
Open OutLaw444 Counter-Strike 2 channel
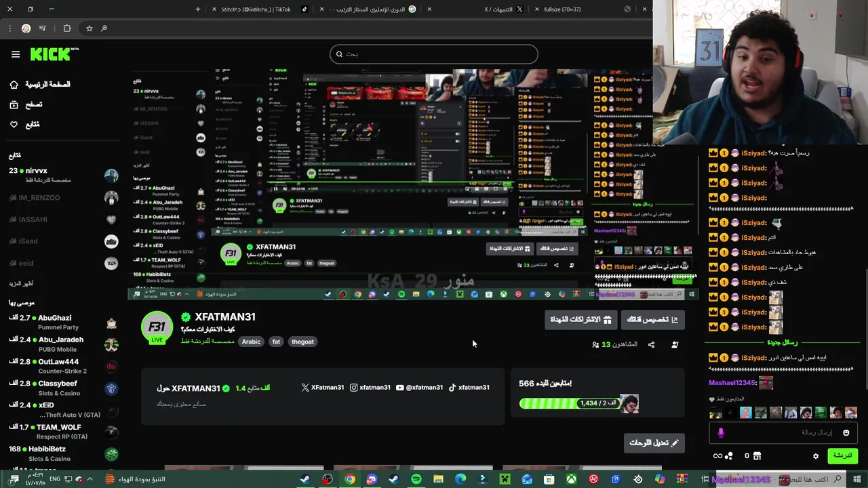63,366
